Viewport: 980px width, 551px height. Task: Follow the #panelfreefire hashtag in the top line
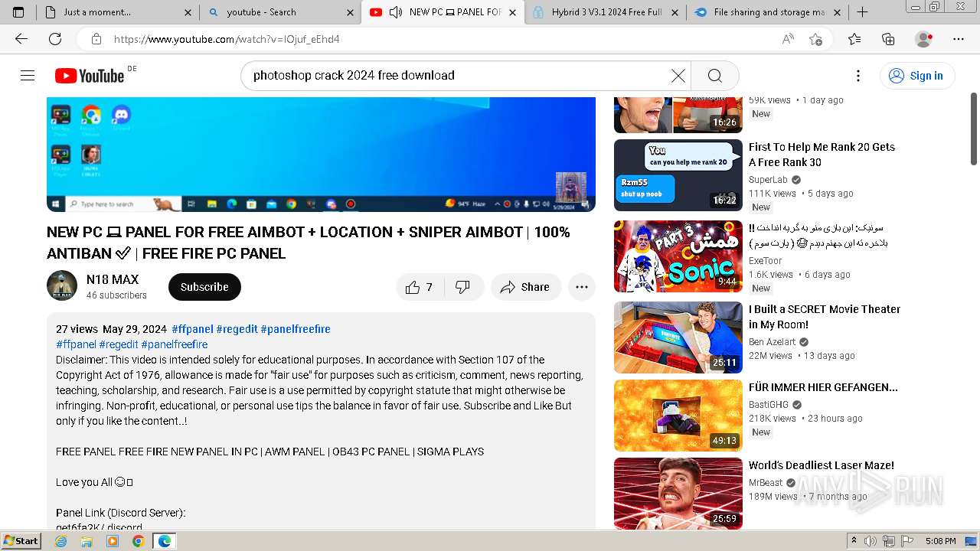pyautogui.click(x=296, y=329)
